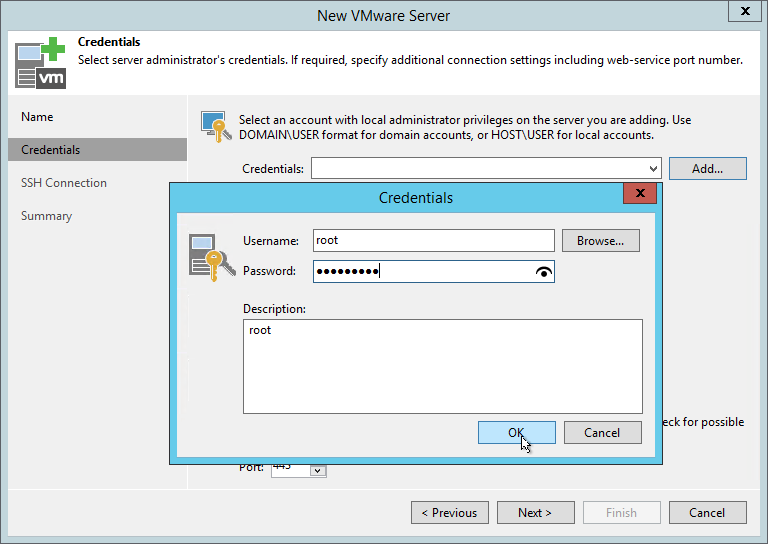768x544 pixels.
Task: Click Browse... next to Username
Action: 600,241
